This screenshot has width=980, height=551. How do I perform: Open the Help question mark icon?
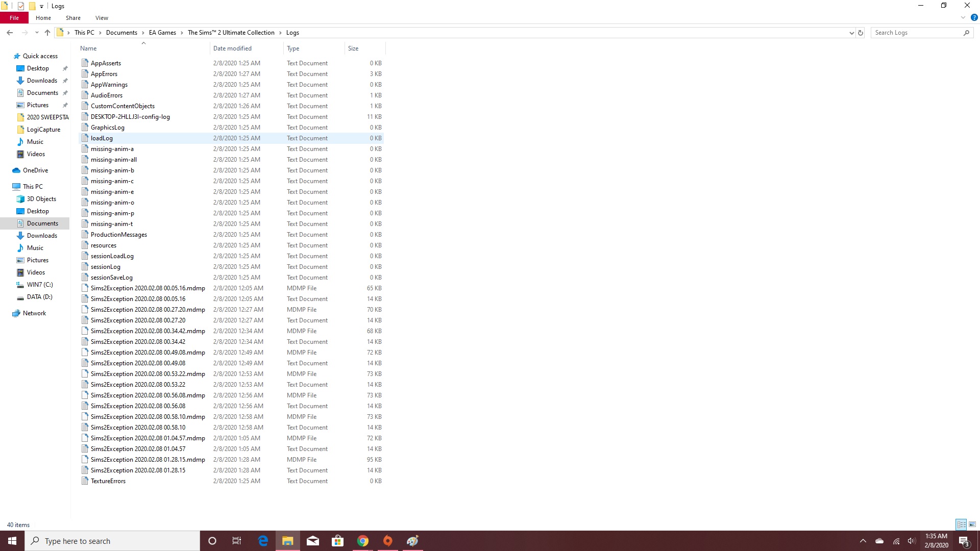[974, 17]
